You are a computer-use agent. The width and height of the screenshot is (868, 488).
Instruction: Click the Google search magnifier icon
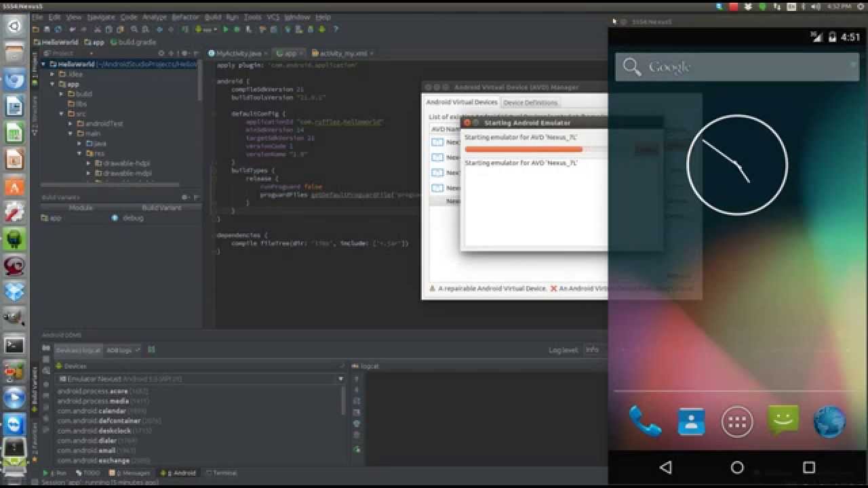(631, 66)
